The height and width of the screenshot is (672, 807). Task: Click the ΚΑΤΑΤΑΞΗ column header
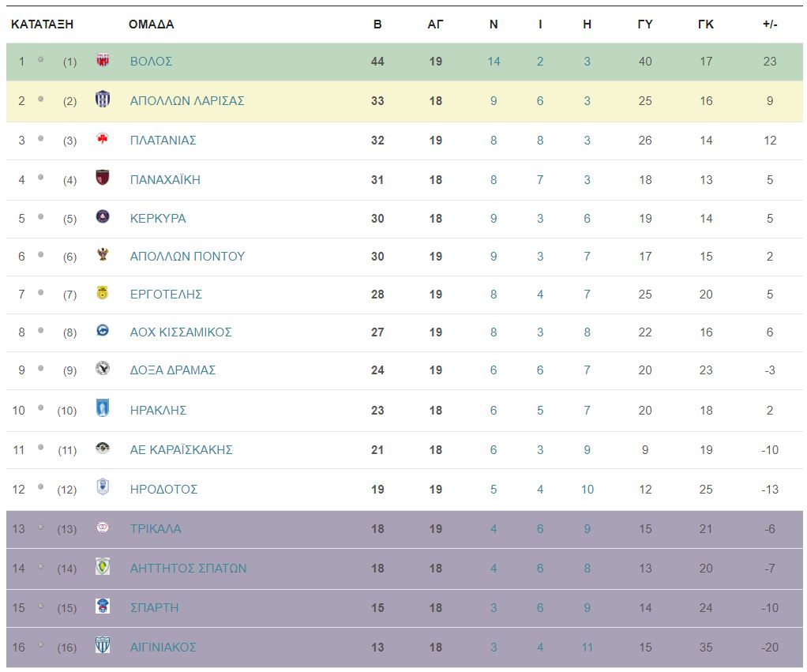42,24
